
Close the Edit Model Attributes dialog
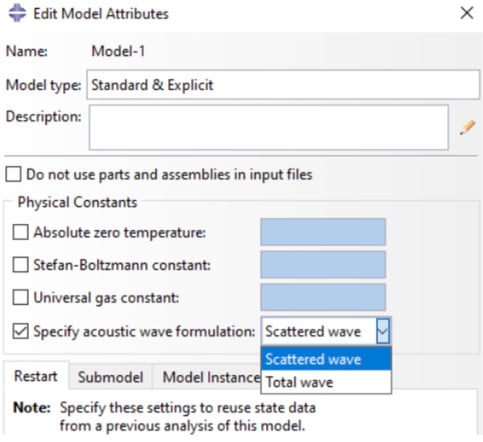coord(467,13)
